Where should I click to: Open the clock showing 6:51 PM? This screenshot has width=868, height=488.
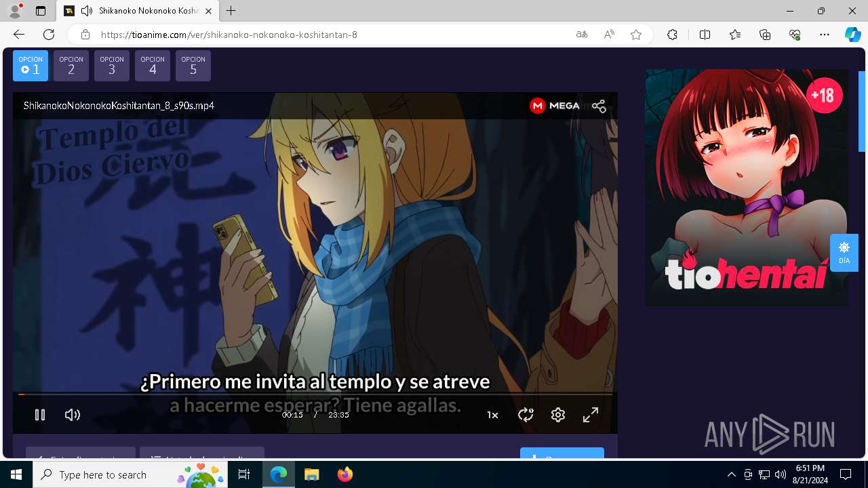[x=810, y=474]
